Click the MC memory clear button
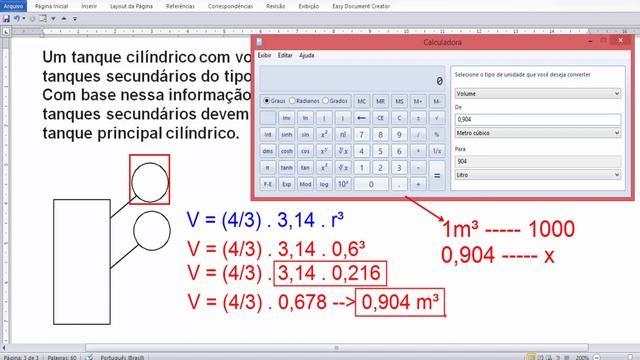The image size is (640, 360). coord(362,101)
